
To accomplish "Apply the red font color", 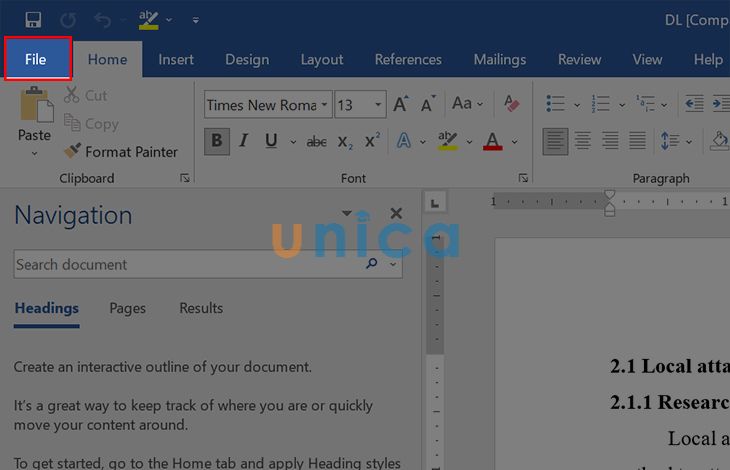I will (493, 141).
